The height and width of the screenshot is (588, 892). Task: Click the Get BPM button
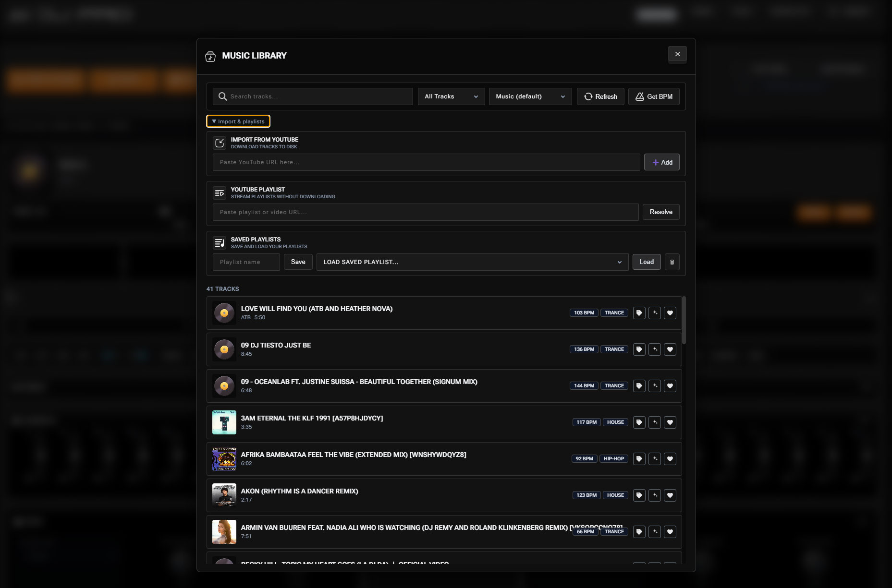pyautogui.click(x=654, y=96)
